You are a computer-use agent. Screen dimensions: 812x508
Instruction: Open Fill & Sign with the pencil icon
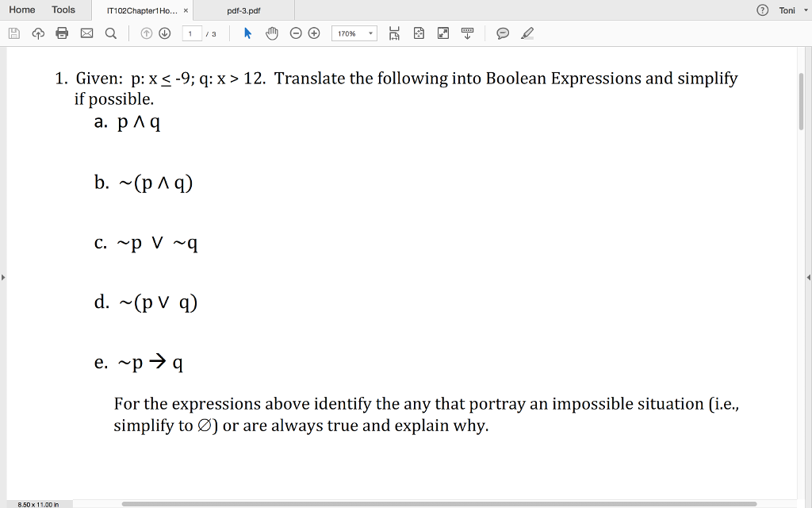526,33
